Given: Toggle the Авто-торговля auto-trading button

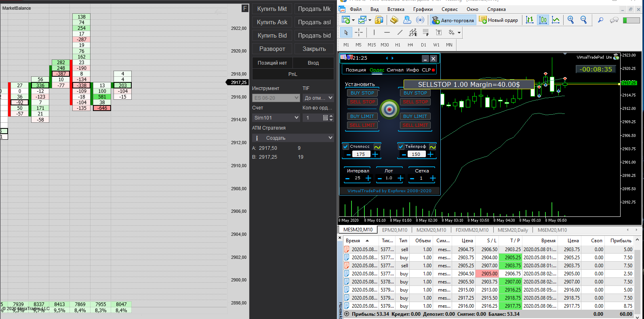Looking at the screenshot, I should 452,20.
